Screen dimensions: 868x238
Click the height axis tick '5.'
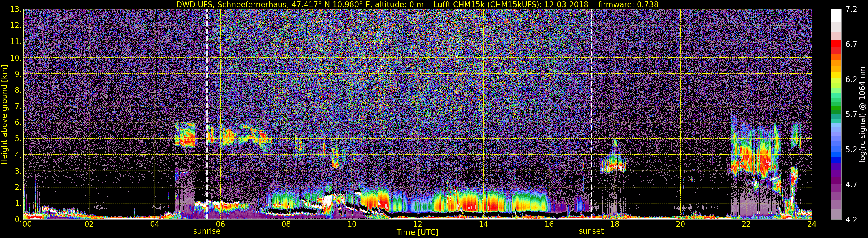point(18,139)
